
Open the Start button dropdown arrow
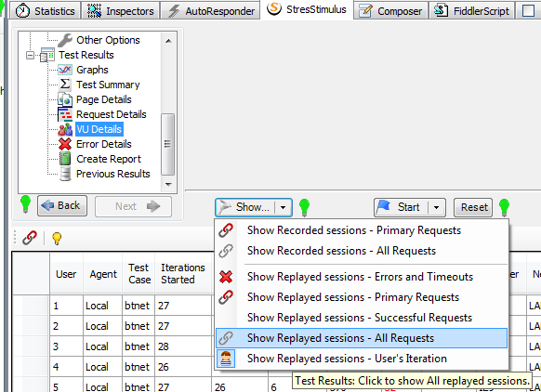coord(437,207)
